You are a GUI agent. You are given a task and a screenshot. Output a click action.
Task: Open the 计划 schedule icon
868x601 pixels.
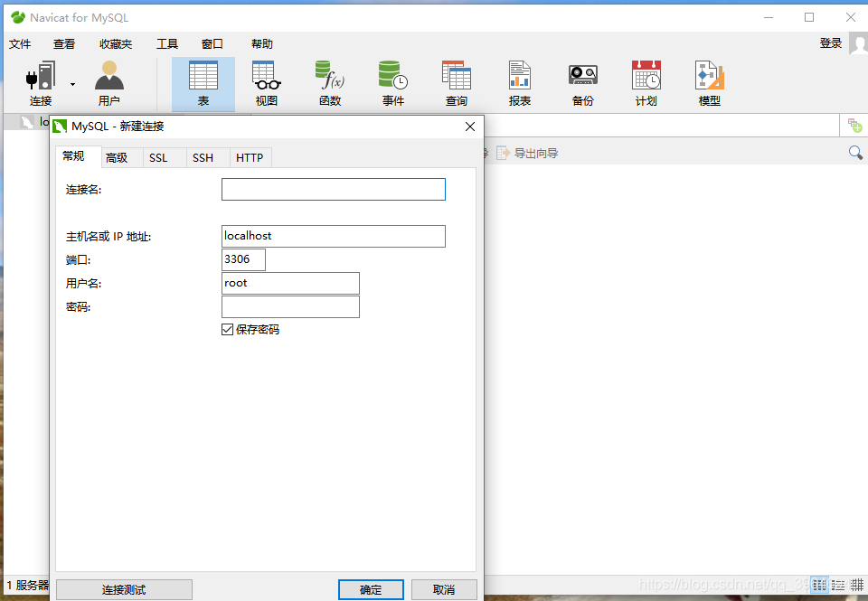pos(646,83)
